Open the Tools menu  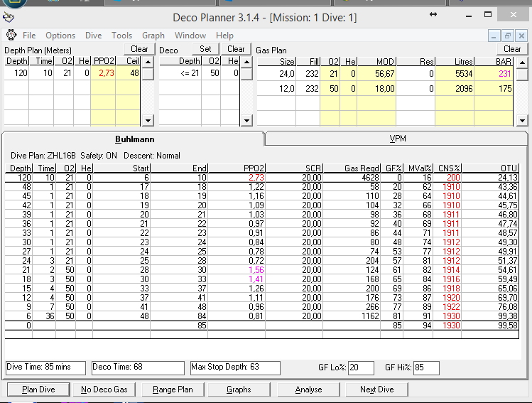(x=121, y=36)
